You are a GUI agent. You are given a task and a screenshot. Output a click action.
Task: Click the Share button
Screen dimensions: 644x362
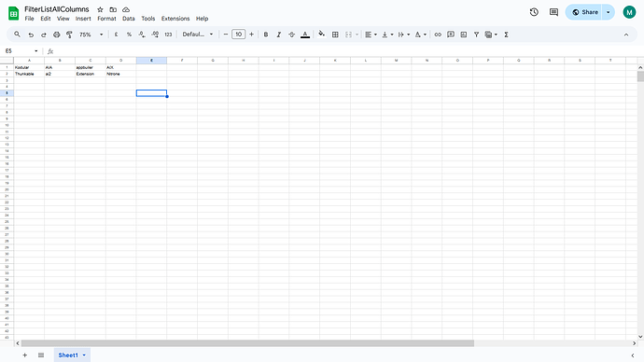click(x=585, y=12)
